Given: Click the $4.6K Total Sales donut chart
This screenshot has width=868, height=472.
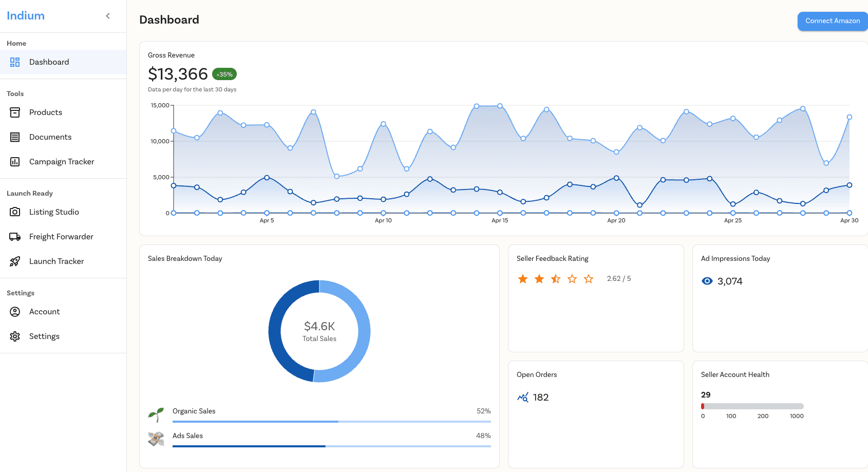Looking at the screenshot, I should (x=319, y=331).
